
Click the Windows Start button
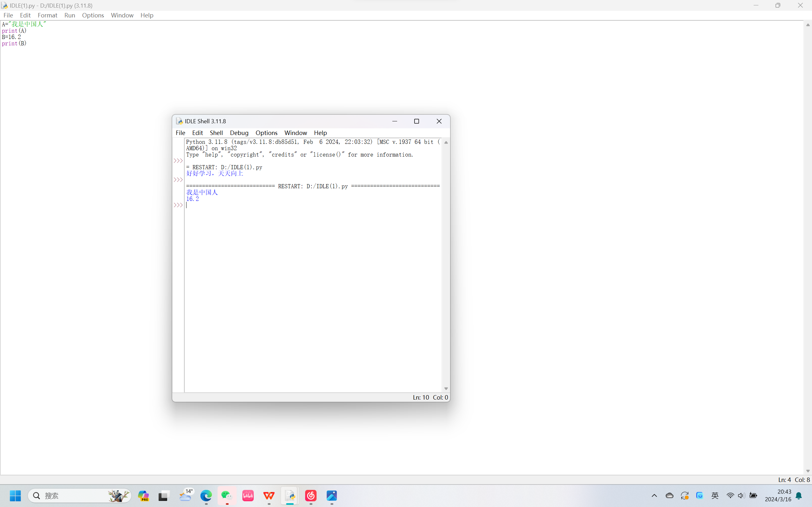[x=15, y=495]
